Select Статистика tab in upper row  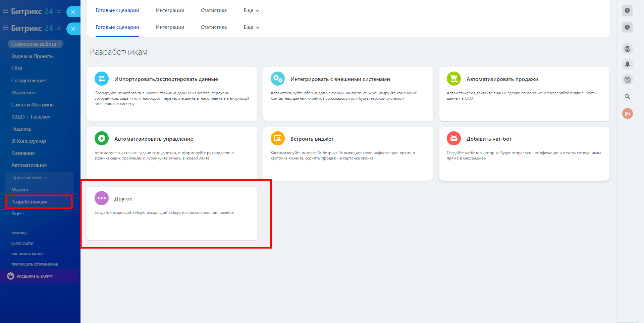214,10
